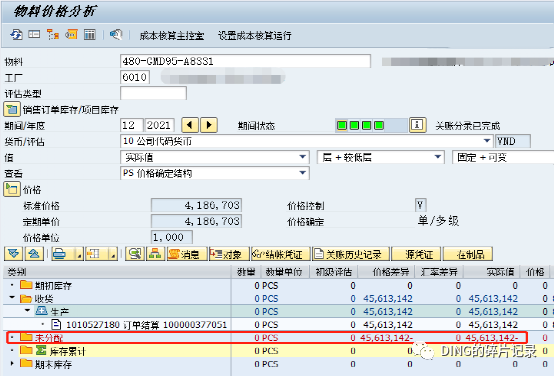Image resolution: width=554 pixels, height=376 pixels.
Task: Click 数量单位 column header
Action: point(284,272)
